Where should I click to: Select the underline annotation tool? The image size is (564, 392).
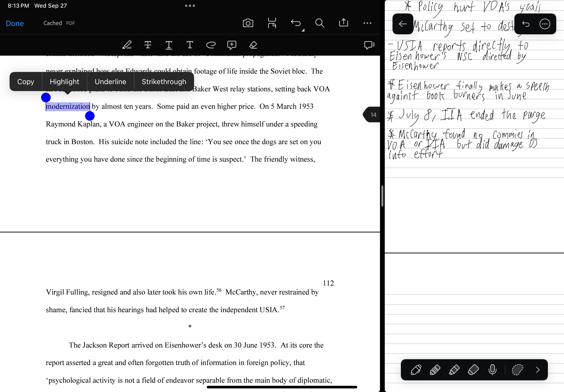click(x=169, y=45)
